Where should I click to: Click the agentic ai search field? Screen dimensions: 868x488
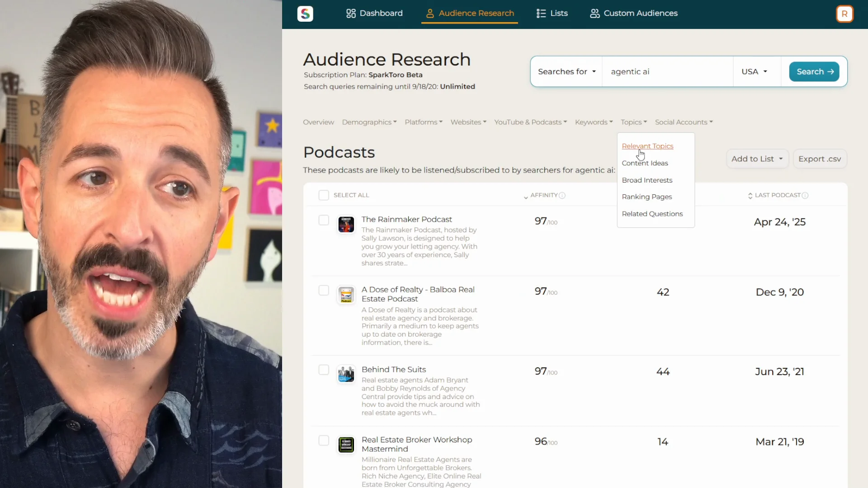(x=667, y=71)
